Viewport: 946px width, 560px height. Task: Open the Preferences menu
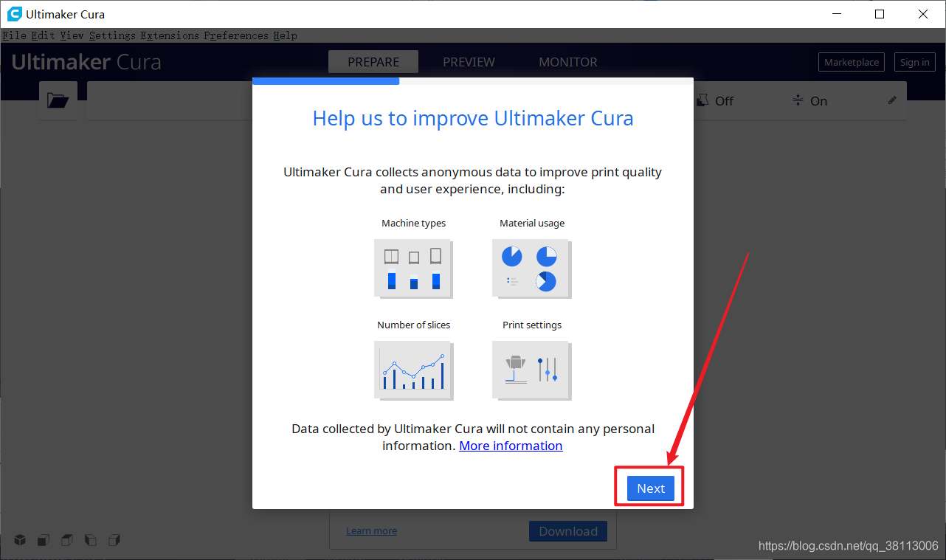click(x=236, y=35)
